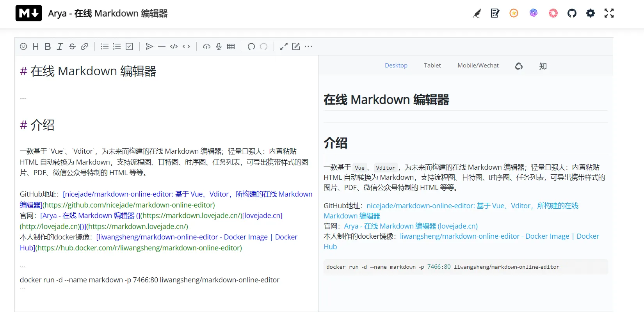Click the docker run code block in preview

[x=466, y=267]
